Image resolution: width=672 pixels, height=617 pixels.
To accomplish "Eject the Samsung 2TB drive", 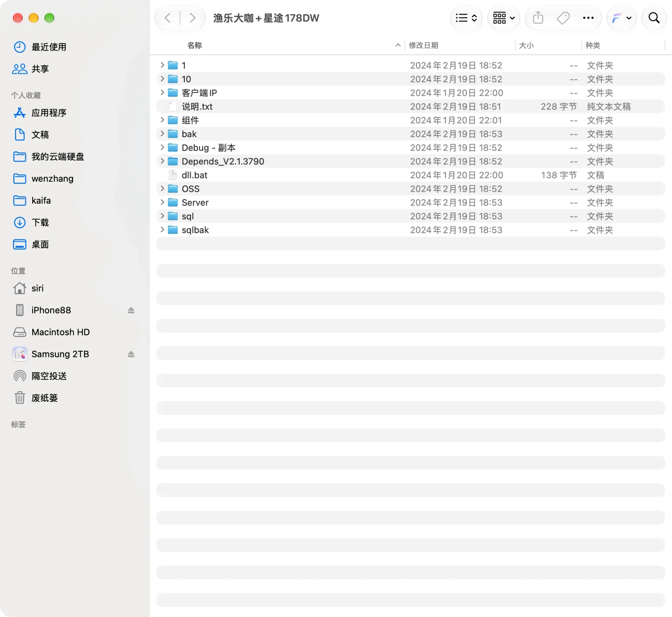I will pyautogui.click(x=131, y=354).
